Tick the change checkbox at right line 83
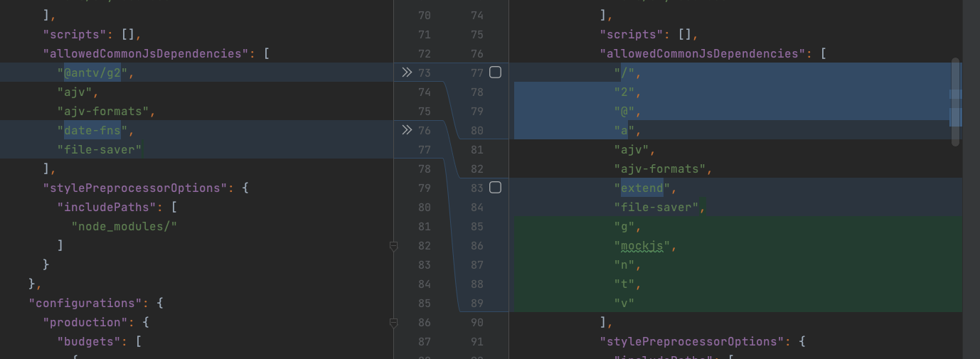Image resolution: width=980 pixels, height=359 pixels. [495, 188]
